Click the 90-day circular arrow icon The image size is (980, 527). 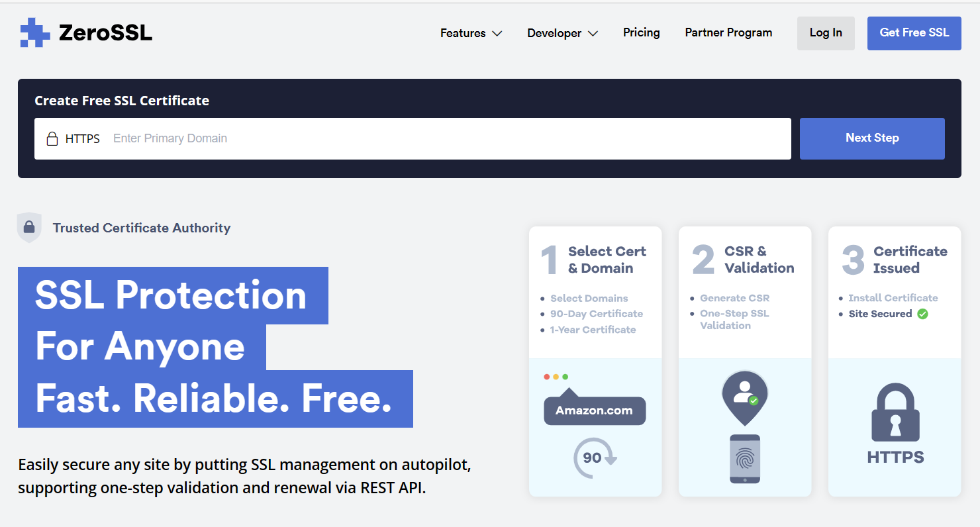tap(594, 457)
